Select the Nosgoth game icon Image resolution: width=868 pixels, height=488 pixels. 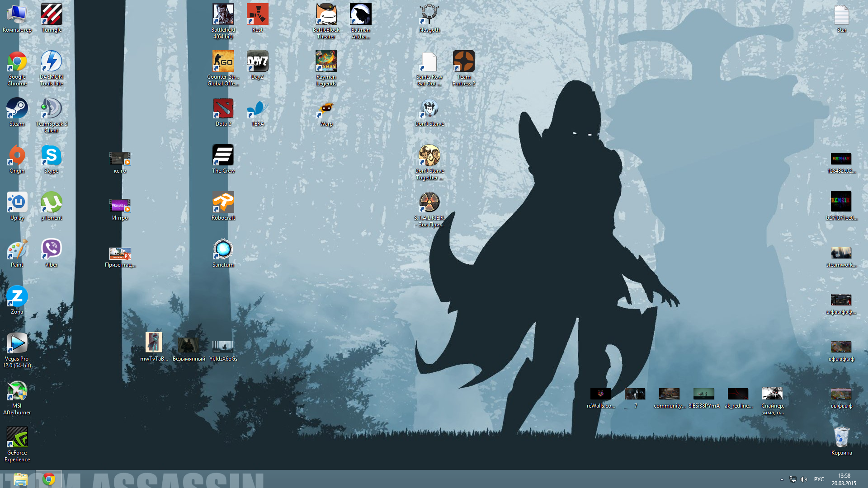point(429,18)
